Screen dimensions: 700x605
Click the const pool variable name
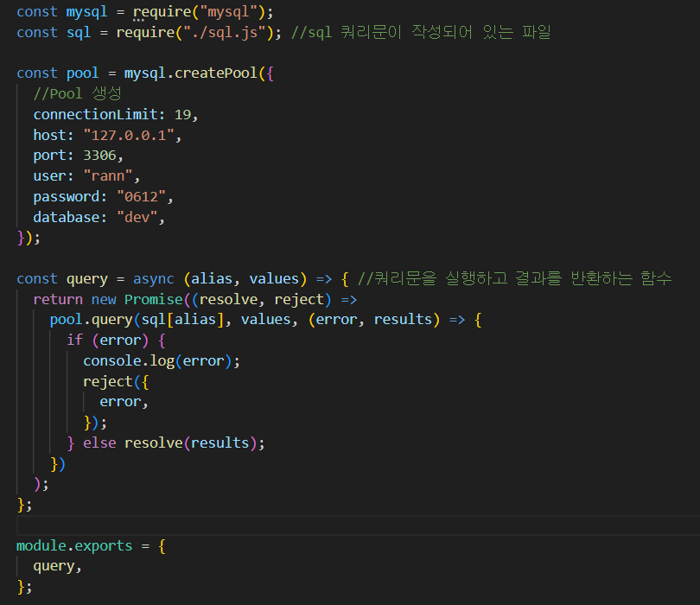point(83,73)
